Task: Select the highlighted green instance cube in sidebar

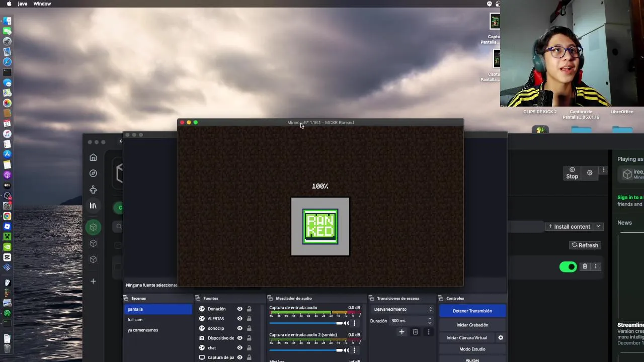Action: click(x=93, y=227)
